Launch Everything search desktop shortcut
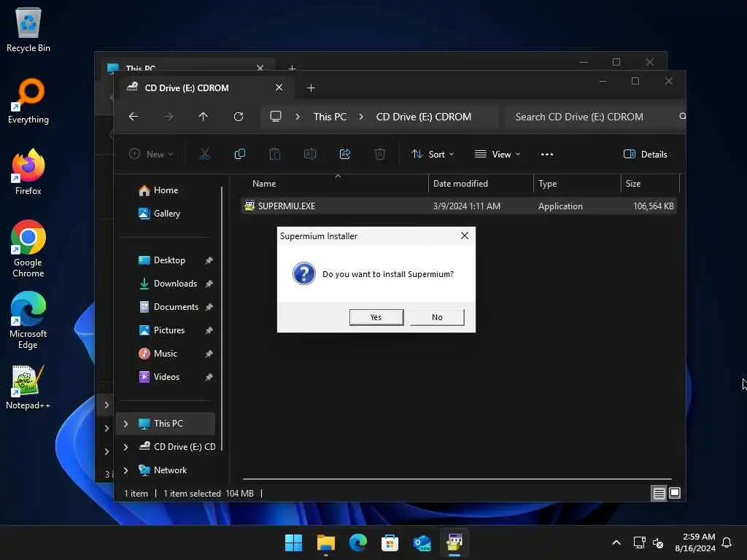 (x=28, y=101)
